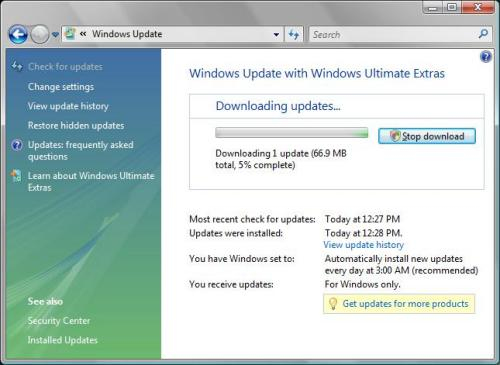The width and height of the screenshot is (500, 365).
Task: Open View update history link under install time
Action: (x=363, y=245)
